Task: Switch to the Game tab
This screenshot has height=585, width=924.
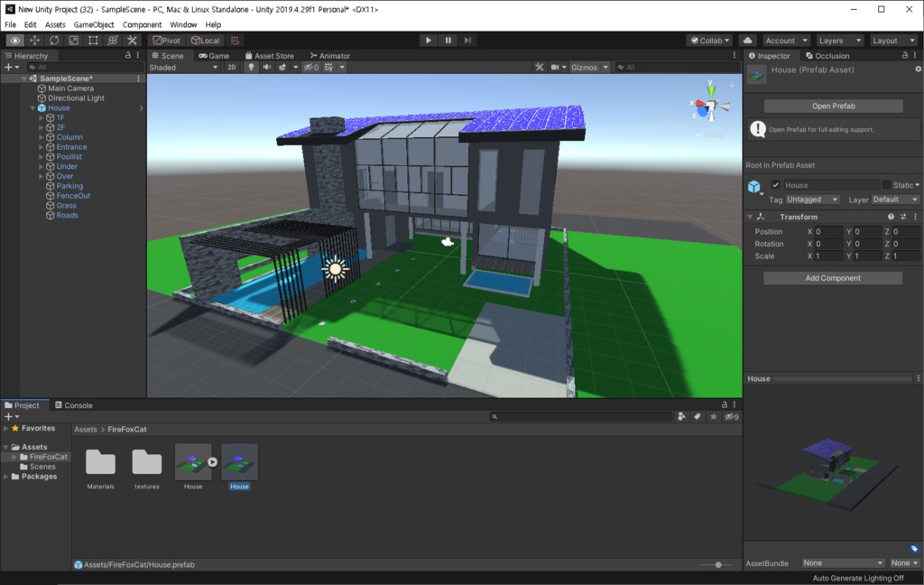Action: click(215, 55)
